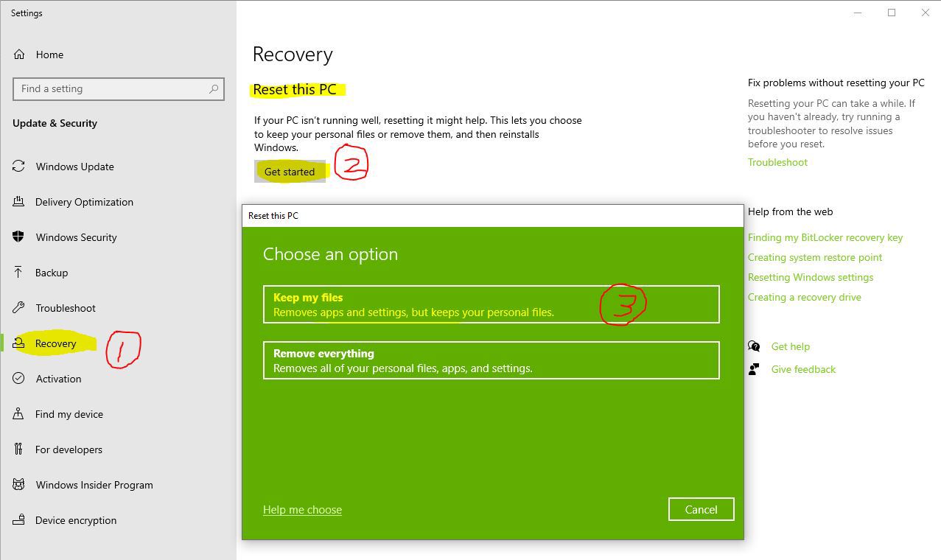
Task: Open Find my device settings
Action: (x=18, y=414)
